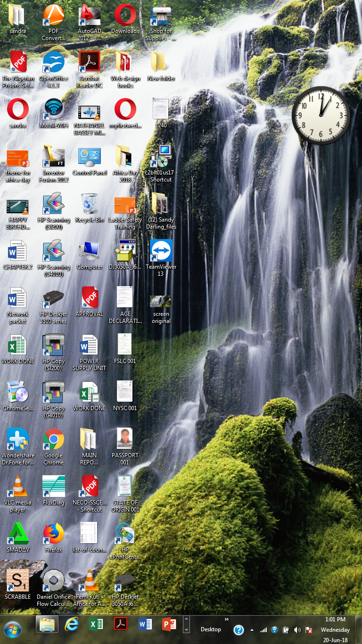The height and width of the screenshot is (644, 362).
Task: Open Web design books folder
Action: click(x=125, y=62)
